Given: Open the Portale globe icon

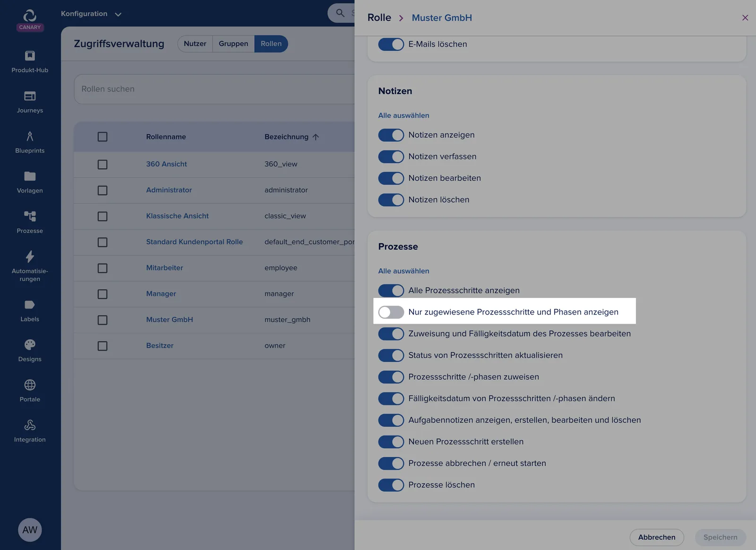Looking at the screenshot, I should 30,385.
